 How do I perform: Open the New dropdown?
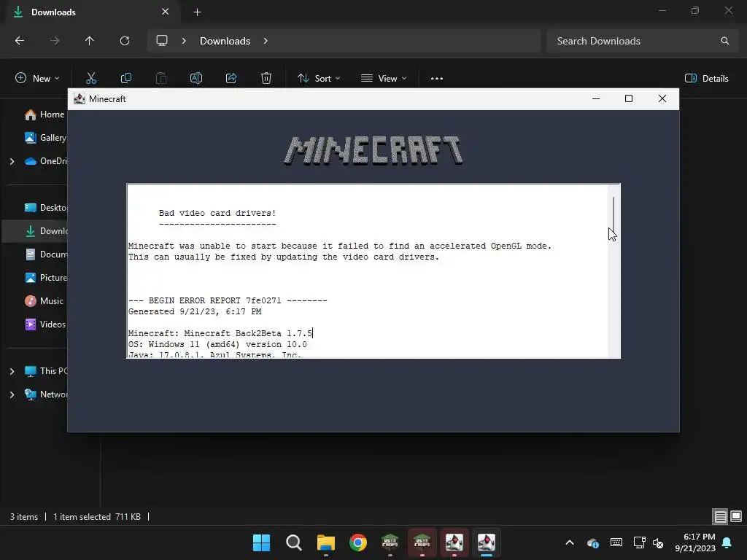tap(37, 79)
